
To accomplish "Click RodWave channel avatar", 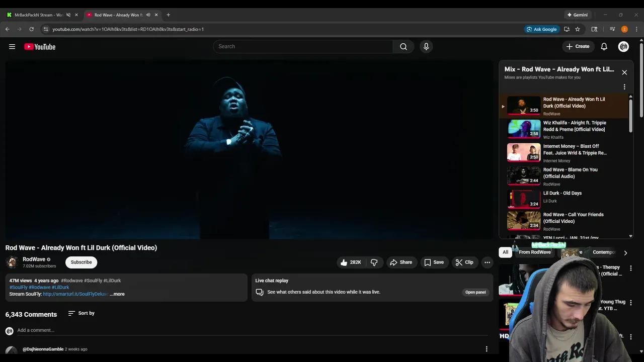I will point(12,262).
